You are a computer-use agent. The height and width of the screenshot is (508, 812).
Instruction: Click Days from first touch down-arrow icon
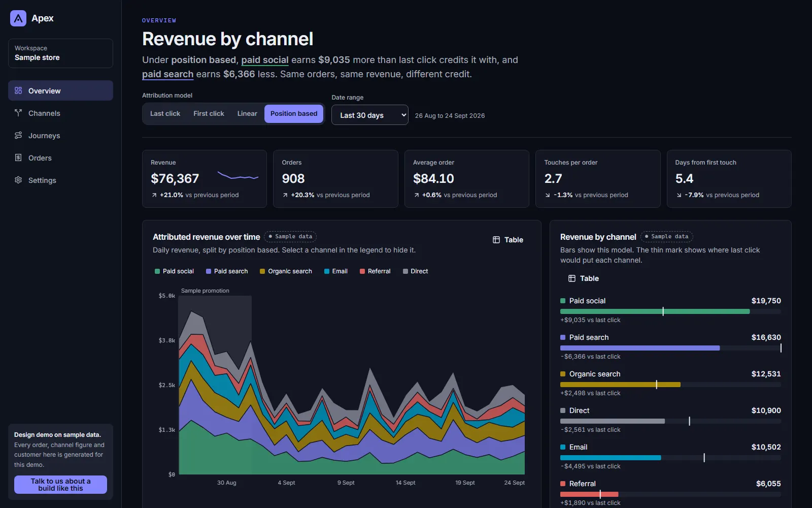point(679,195)
